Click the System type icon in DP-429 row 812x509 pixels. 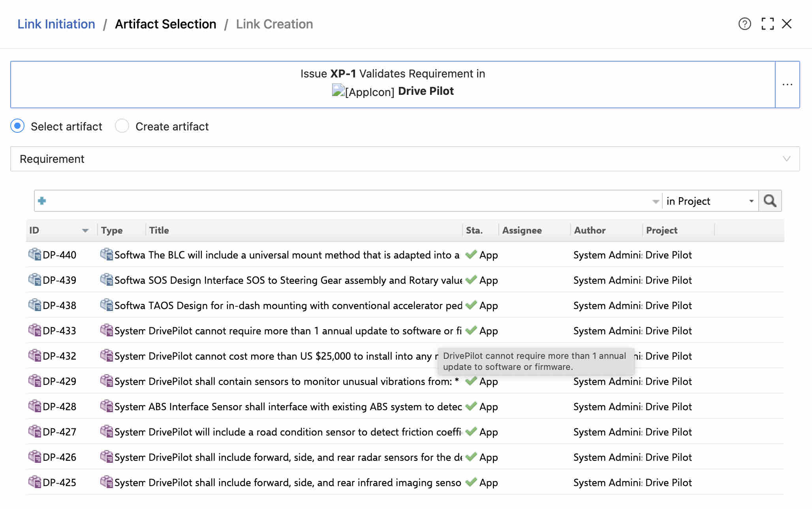[x=107, y=381]
